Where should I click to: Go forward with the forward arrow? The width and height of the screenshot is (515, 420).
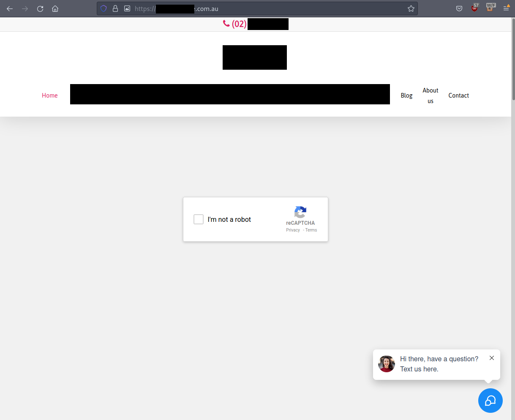(x=25, y=8)
